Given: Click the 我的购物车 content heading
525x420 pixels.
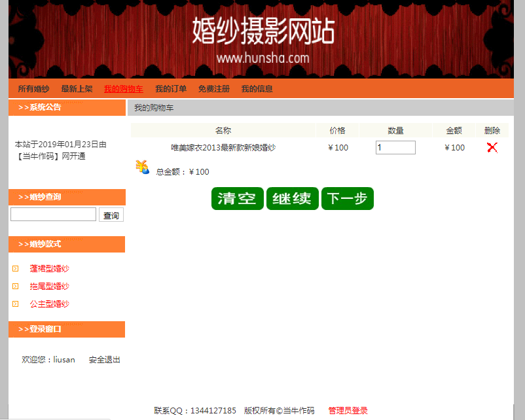Looking at the screenshot, I should pyautogui.click(x=154, y=108).
